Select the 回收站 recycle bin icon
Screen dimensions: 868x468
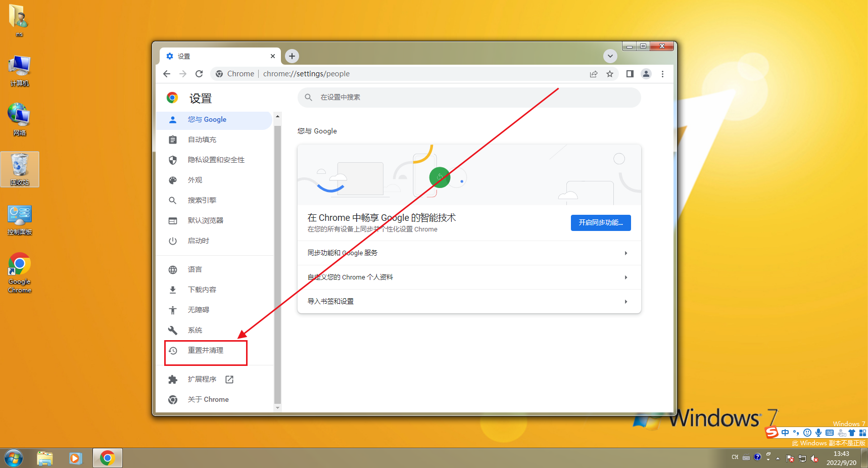coord(20,169)
